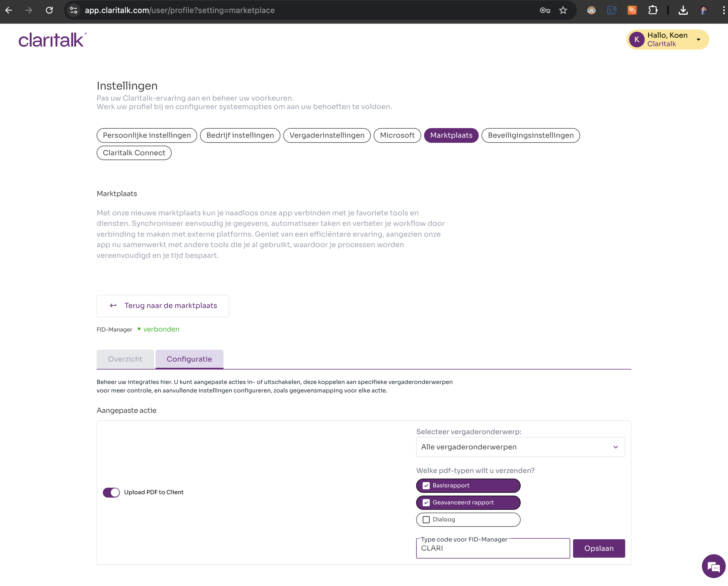
Task: Switch to the Overzicht tab
Action: pos(125,359)
